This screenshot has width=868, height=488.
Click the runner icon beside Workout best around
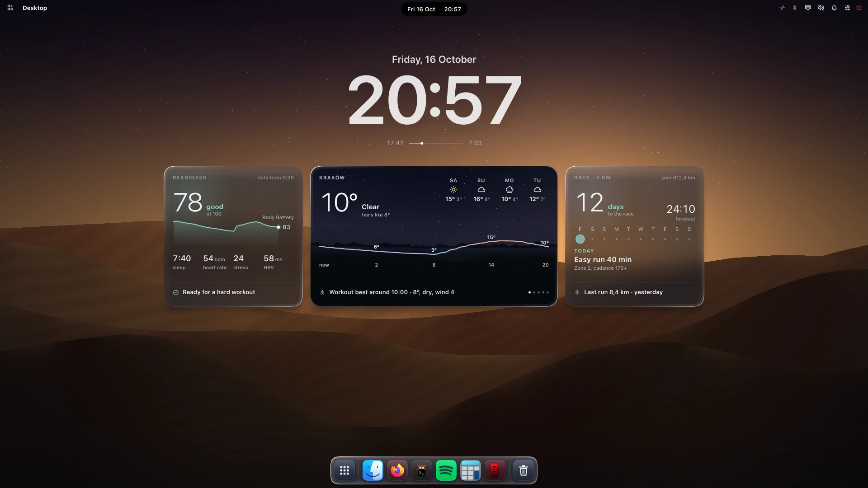point(322,292)
